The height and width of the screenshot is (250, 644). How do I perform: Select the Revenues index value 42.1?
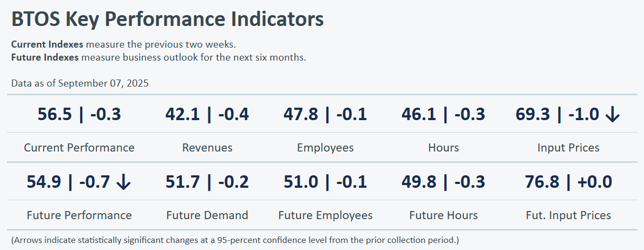pyautogui.click(x=183, y=115)
